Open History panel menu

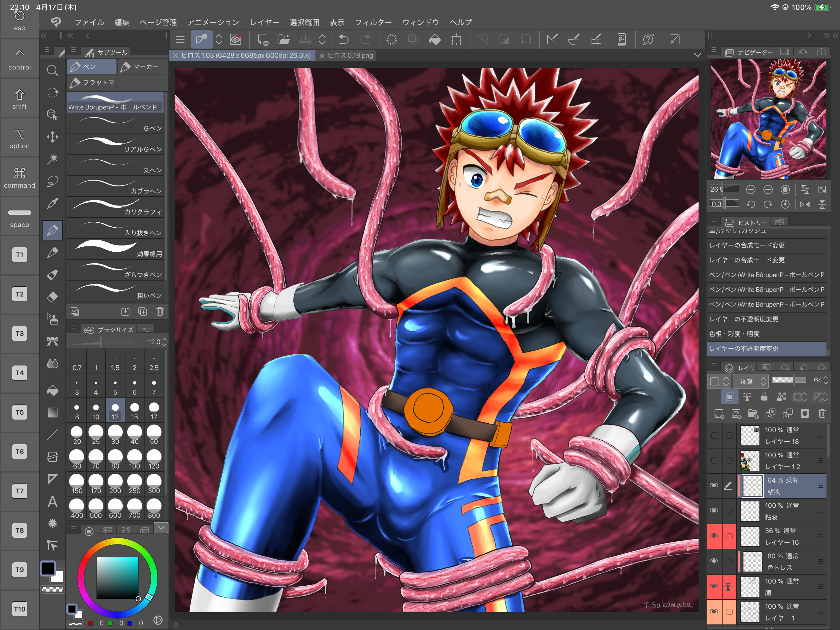pos(714,220)
